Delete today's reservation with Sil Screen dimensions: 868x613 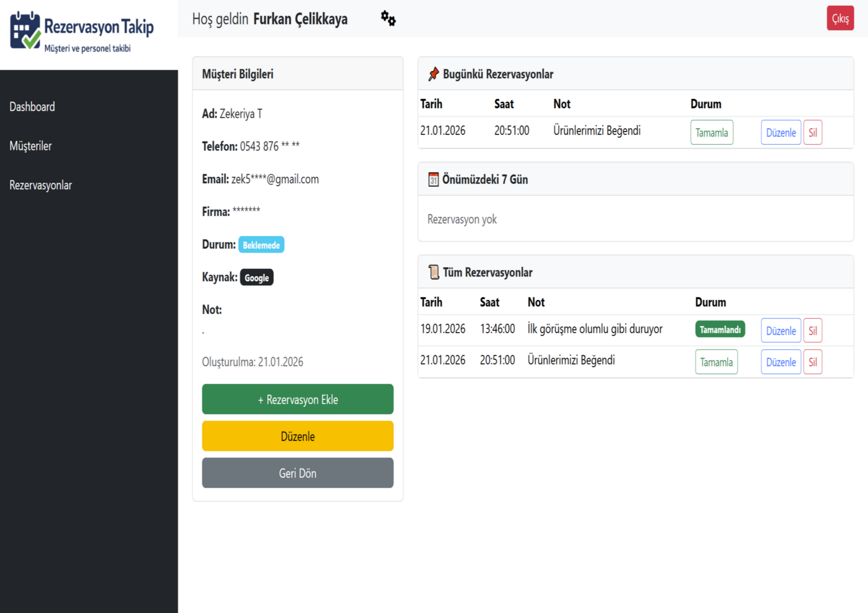[812, 132]
